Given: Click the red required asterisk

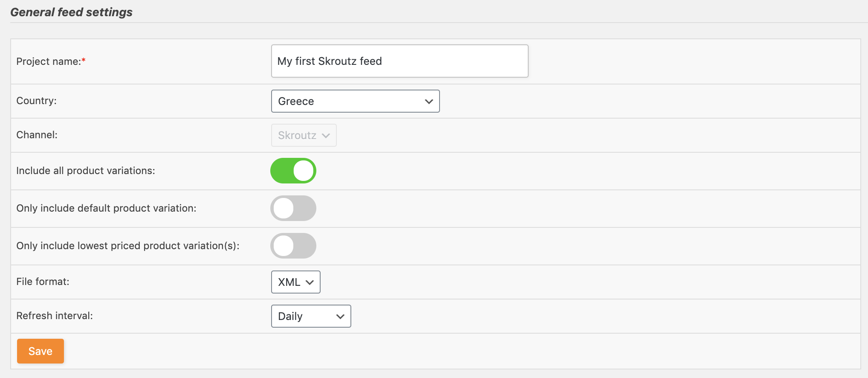Looking at the screenshot, I should click(84, 61).
